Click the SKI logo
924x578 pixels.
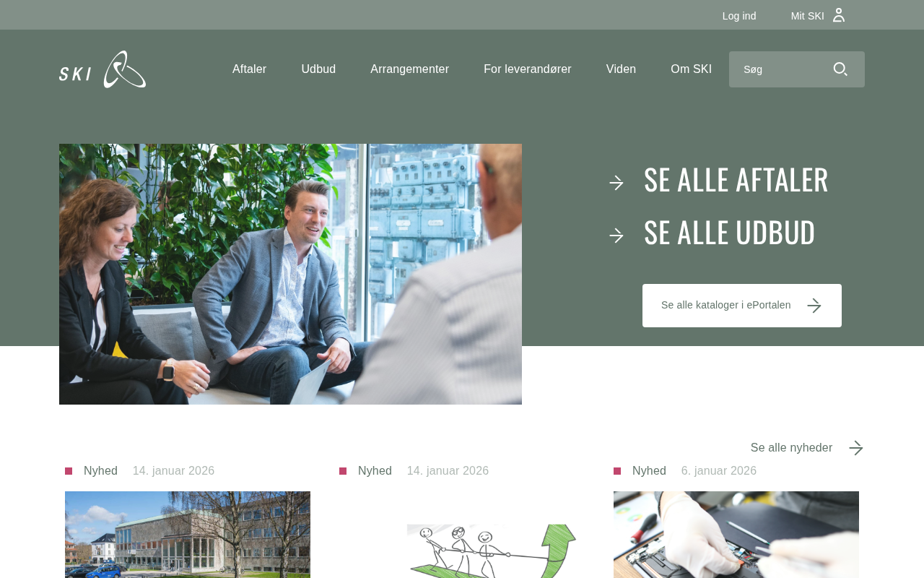pos(103,69)
